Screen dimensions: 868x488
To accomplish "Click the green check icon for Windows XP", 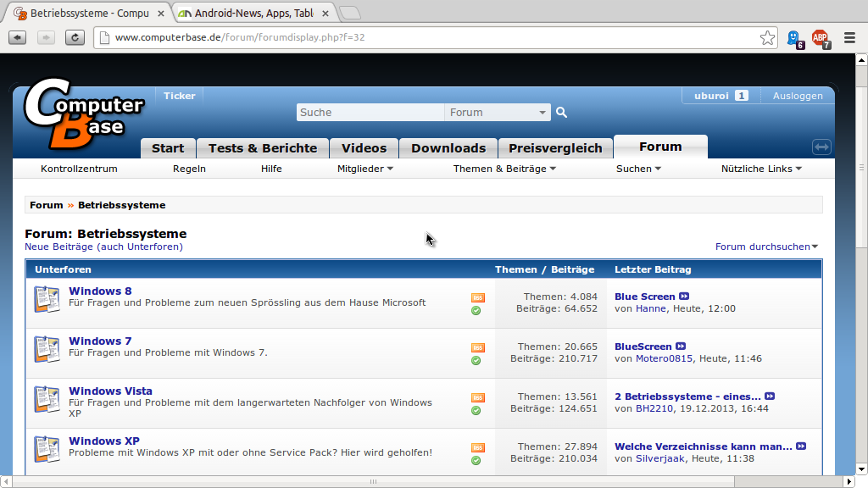I will pos(476,460).
